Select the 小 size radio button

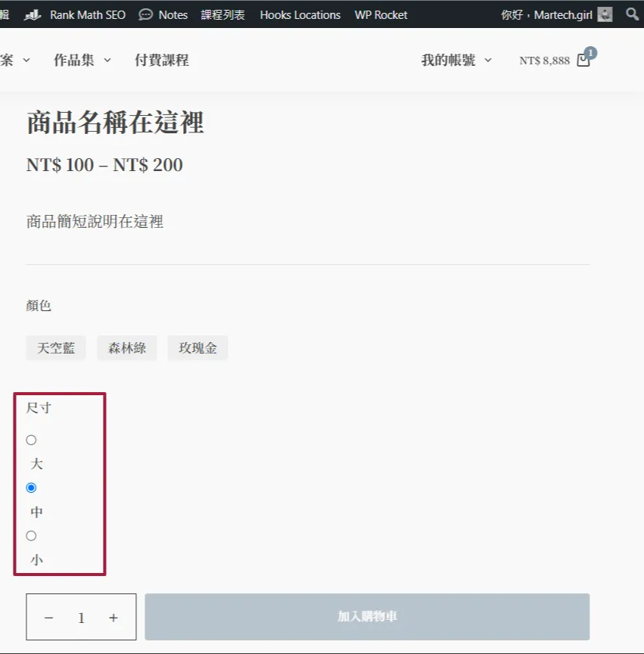tap(31, 536)
